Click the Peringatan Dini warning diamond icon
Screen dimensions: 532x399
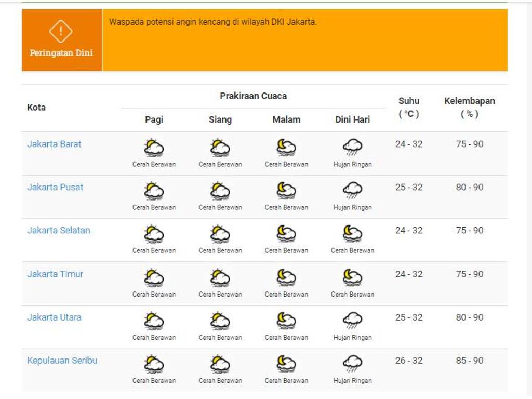[61, 32]
